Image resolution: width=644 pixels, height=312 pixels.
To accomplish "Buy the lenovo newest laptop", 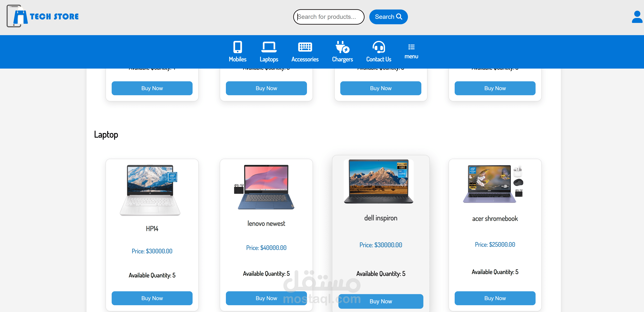I will pos(266,298).
